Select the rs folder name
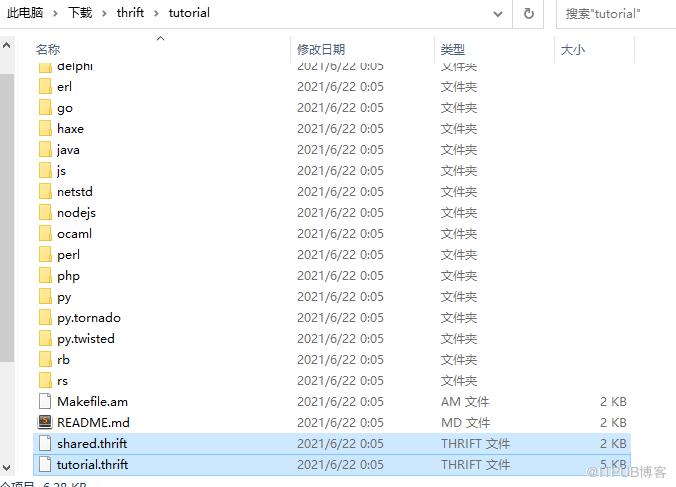Viewport: 676px width, 487px height. (62, 381)
